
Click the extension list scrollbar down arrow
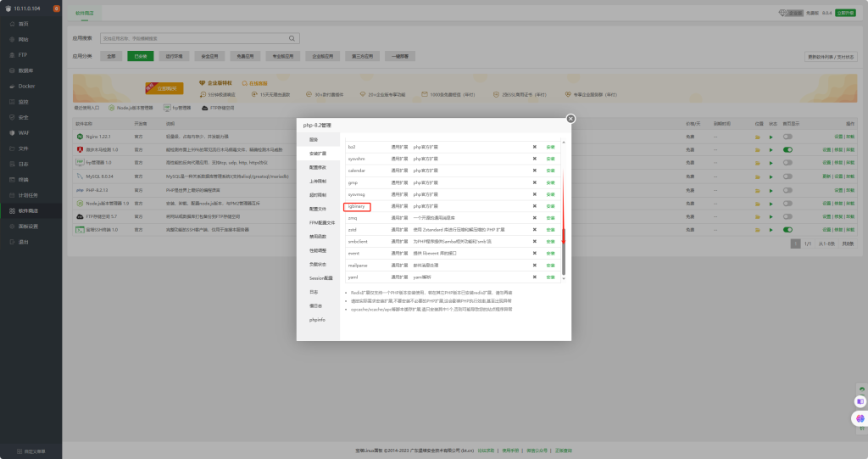click(564, 279)
